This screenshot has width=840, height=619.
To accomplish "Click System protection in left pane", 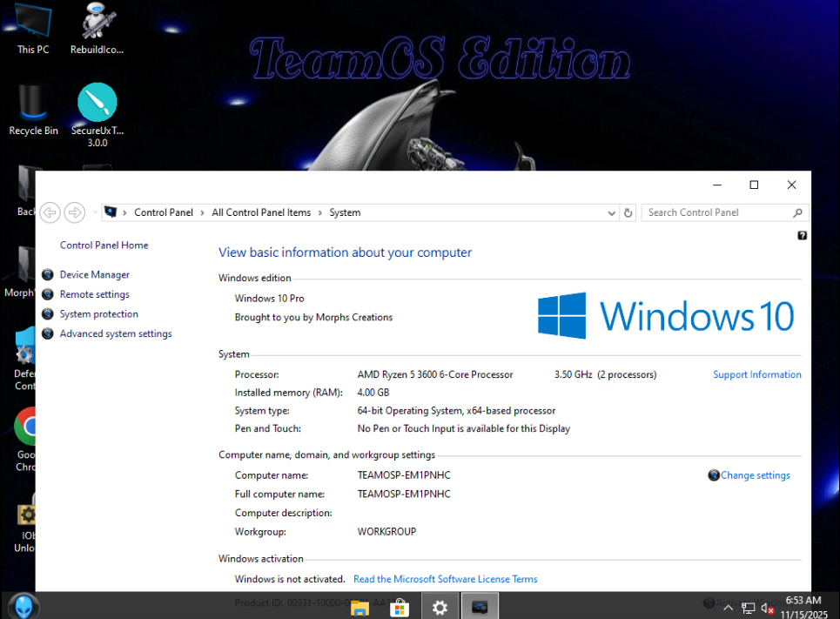I will [98, 314].
